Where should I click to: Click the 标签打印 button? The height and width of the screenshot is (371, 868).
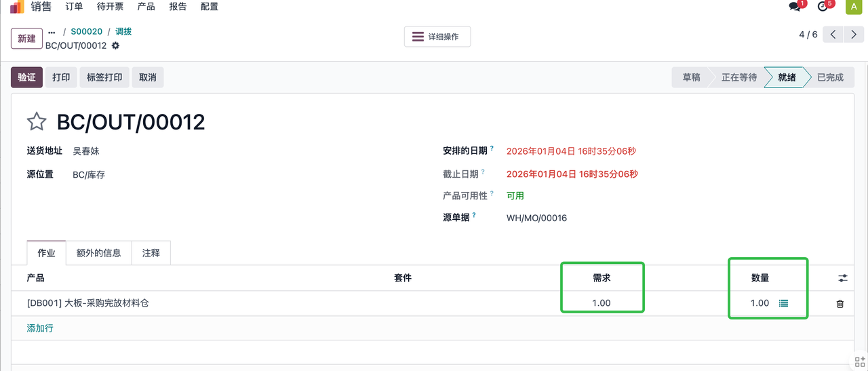coord(104,77)
